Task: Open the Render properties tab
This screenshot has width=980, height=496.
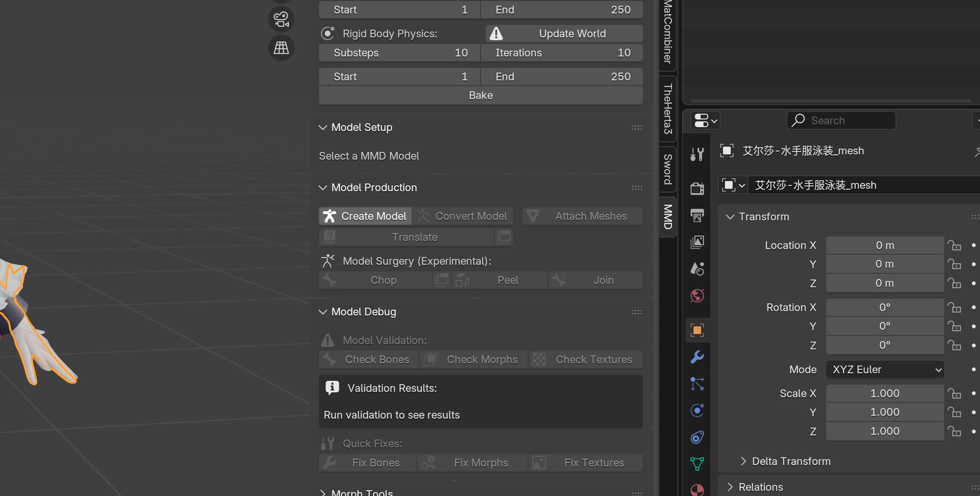Action: tap(697, 189)
